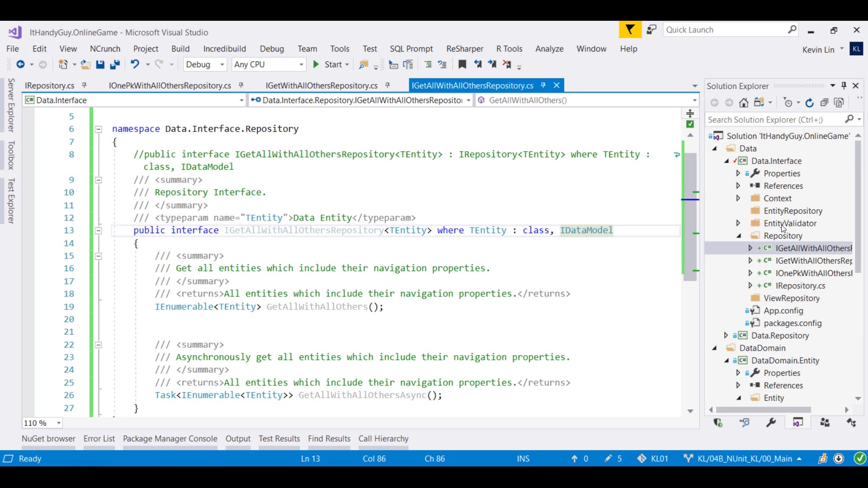This screenshot has width=868, height=488.
Task: Open the ReSharper menu
Action: click(464, 49)
